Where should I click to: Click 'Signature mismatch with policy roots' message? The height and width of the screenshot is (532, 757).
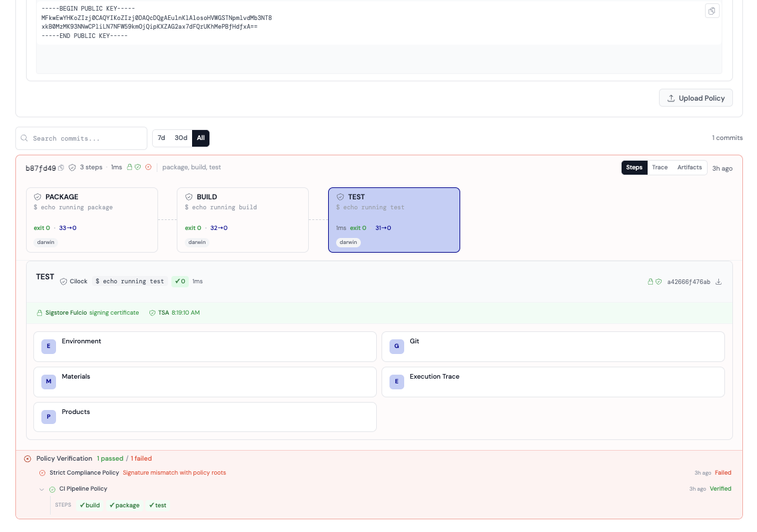174,473
